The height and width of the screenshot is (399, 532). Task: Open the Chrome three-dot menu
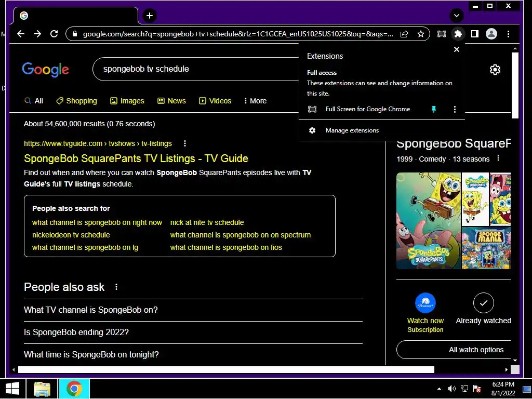tap(508, 34)
